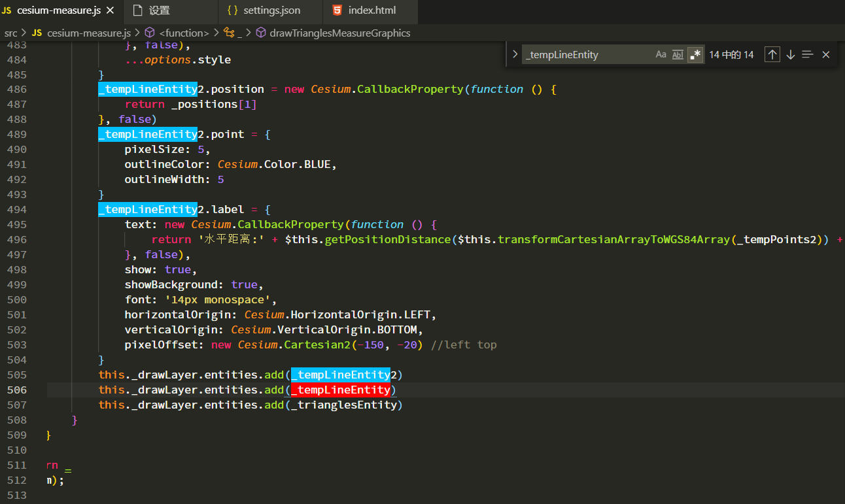Expand the replace field in find widget
The image size is (845, 504).
coord(515,55)
